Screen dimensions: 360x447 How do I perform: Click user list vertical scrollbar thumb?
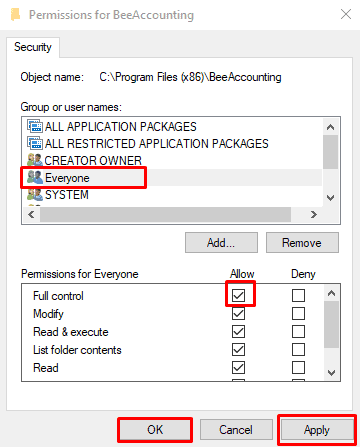331,152
